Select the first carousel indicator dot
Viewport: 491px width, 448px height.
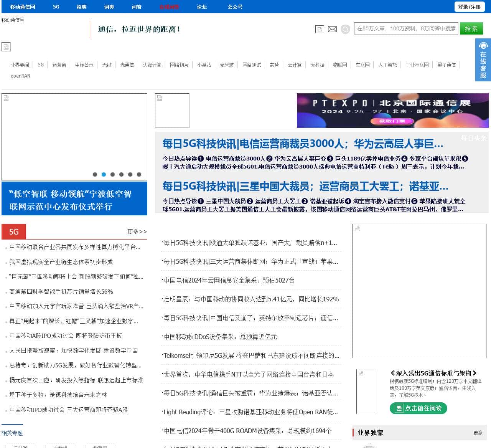click(94, 174)
